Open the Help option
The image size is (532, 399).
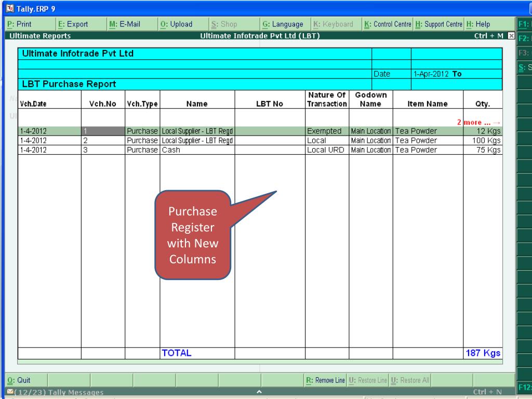[x=489, y=24]
